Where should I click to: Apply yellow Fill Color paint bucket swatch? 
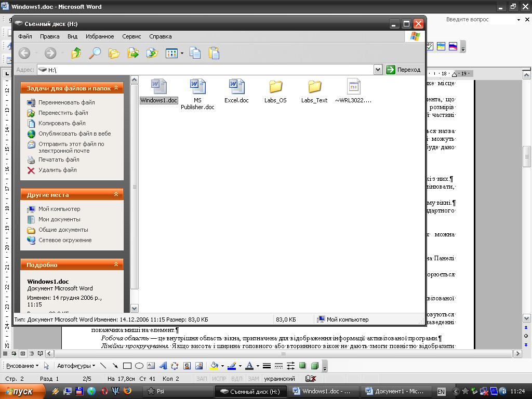(214, 366)
